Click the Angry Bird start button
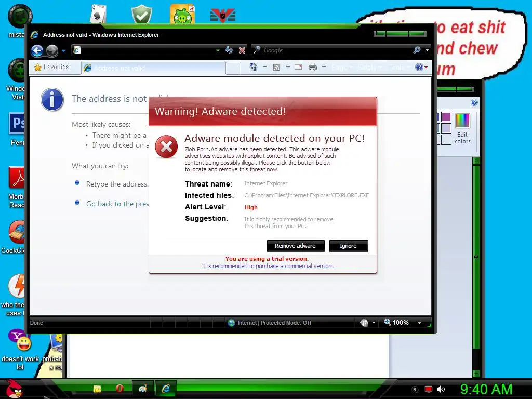Screen dimensions: 532x399 pyautogui.click(x=14, y=389)
